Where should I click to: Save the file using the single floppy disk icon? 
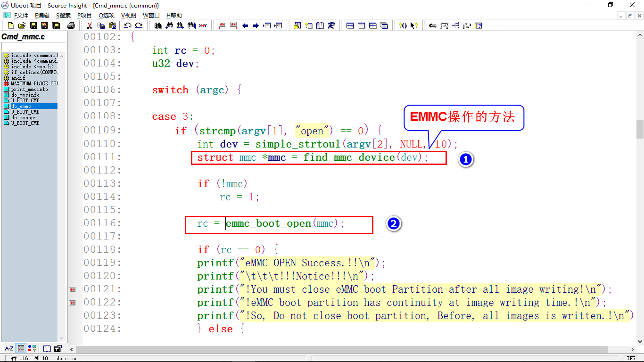coord(33,25)
